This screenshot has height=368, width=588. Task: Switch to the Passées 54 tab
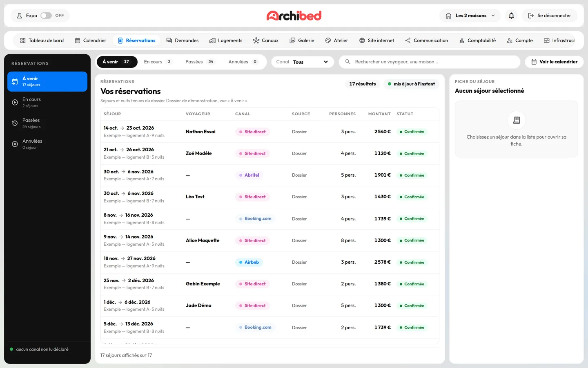click(200, 62)
